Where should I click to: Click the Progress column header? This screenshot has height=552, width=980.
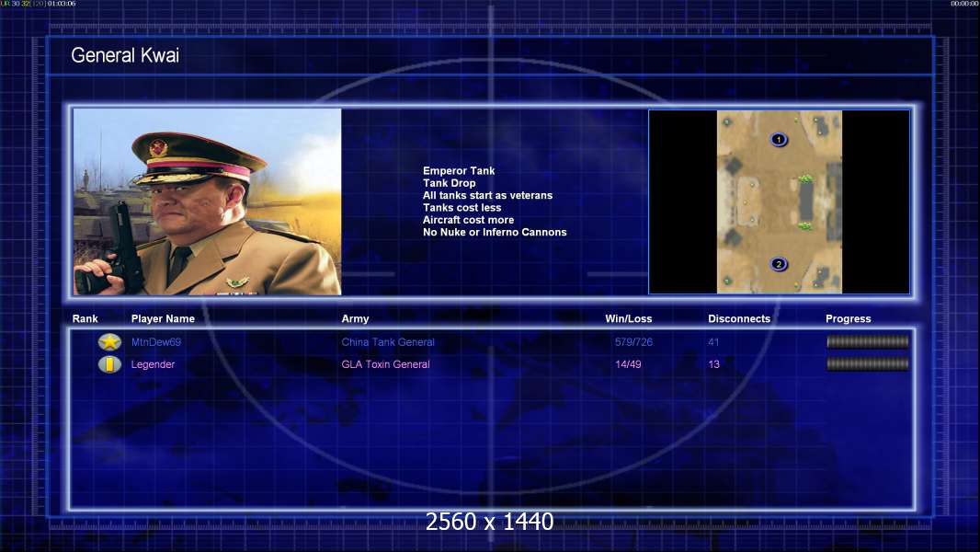849,319
